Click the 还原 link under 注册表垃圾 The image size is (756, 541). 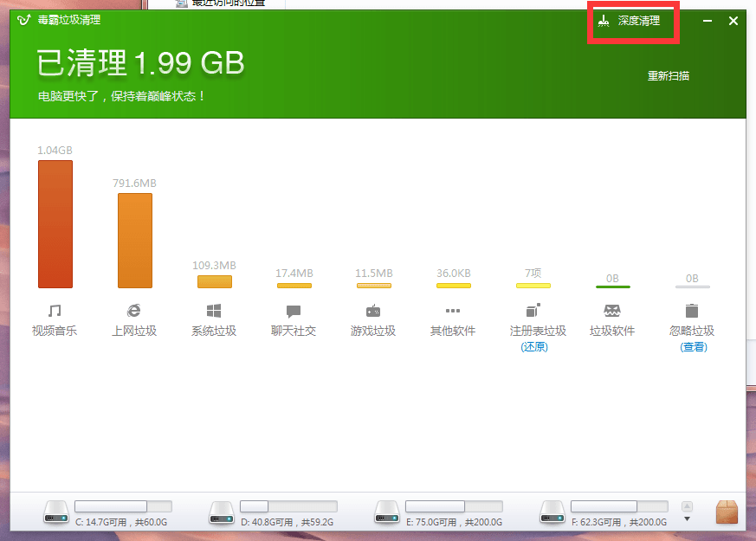tap(533, 347)
